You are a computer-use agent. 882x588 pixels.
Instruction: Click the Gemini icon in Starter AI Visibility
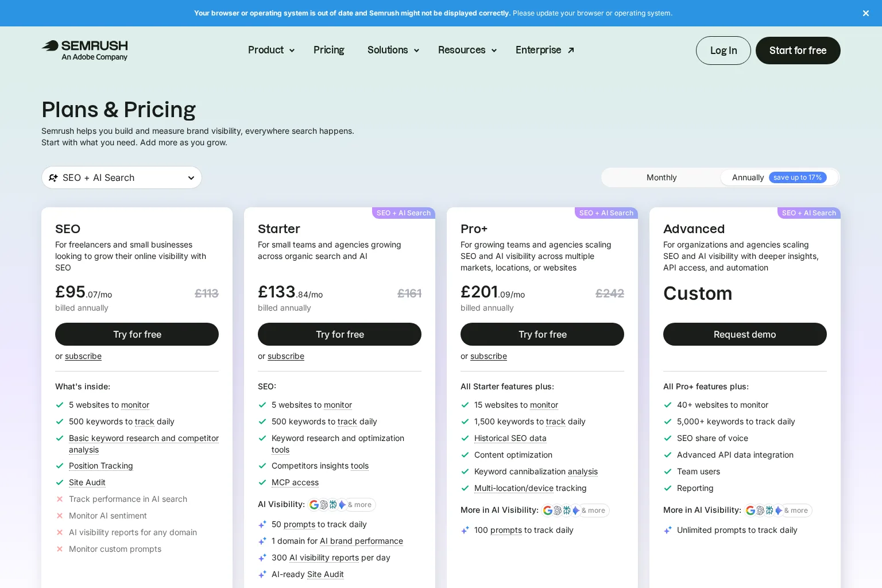point(342,505)
